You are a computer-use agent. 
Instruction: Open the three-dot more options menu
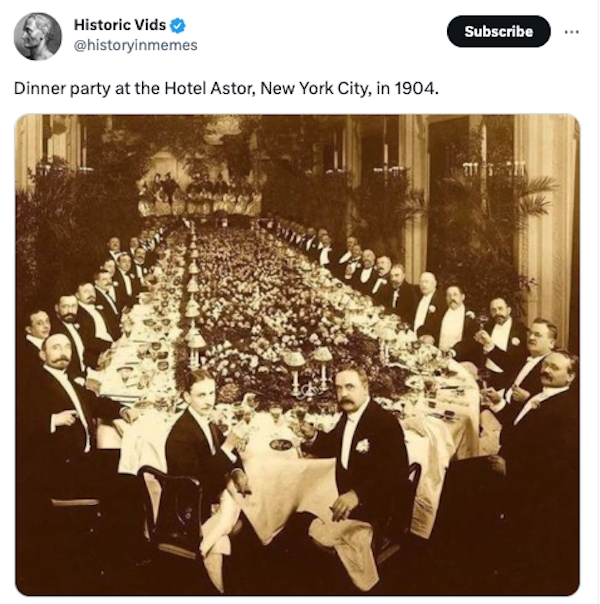click(571, 31)
